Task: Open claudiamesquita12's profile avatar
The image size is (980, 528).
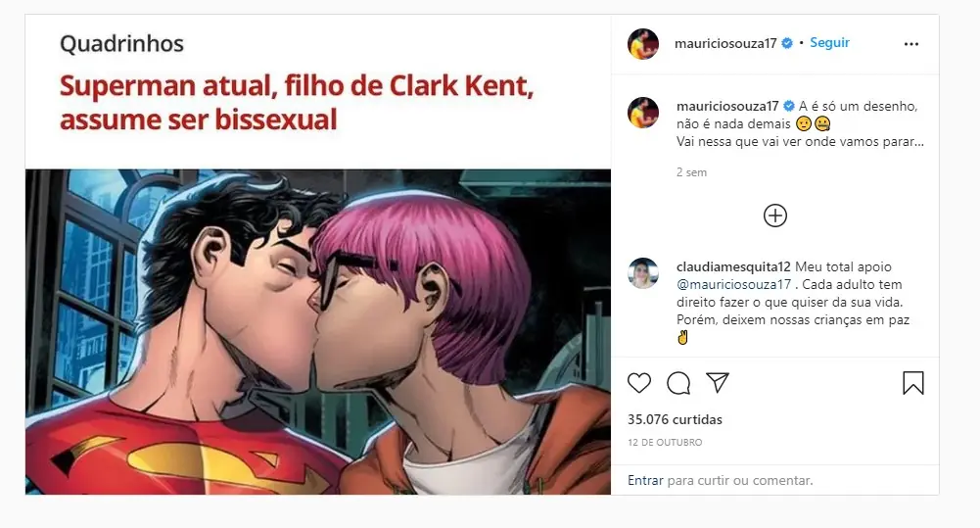Action: (x=643, y=273)
